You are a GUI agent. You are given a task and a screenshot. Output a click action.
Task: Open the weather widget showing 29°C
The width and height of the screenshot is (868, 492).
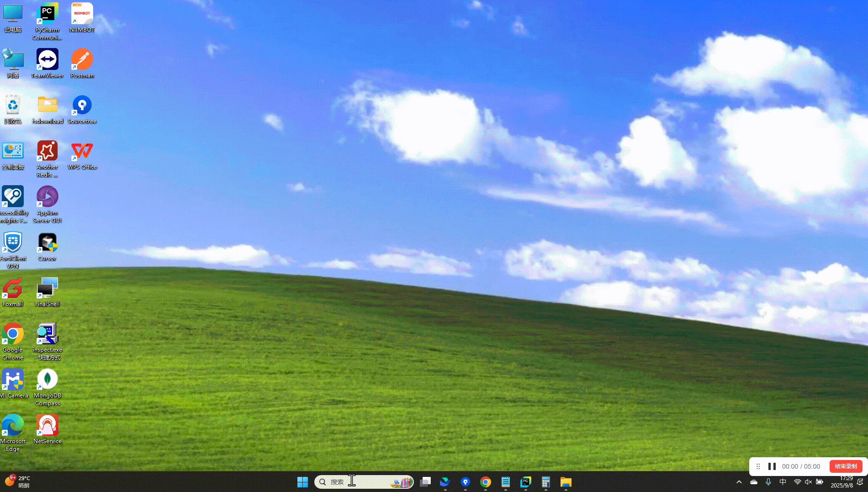click(17, 481)
